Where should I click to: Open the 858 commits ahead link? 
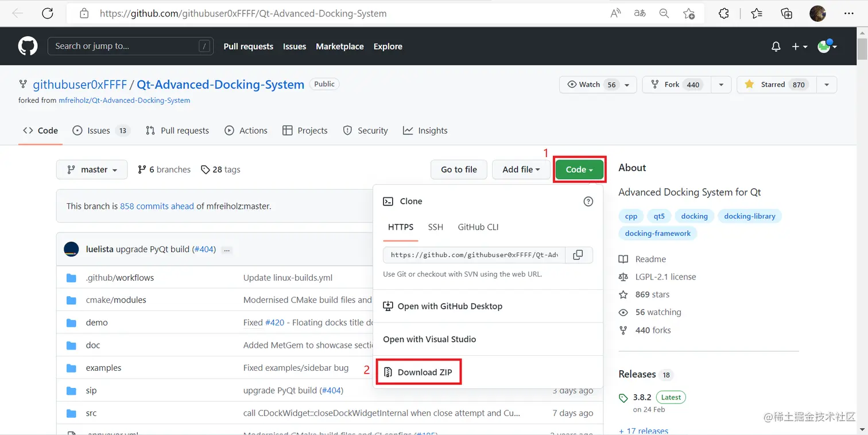pyautogui.click(x=157, y=206)
